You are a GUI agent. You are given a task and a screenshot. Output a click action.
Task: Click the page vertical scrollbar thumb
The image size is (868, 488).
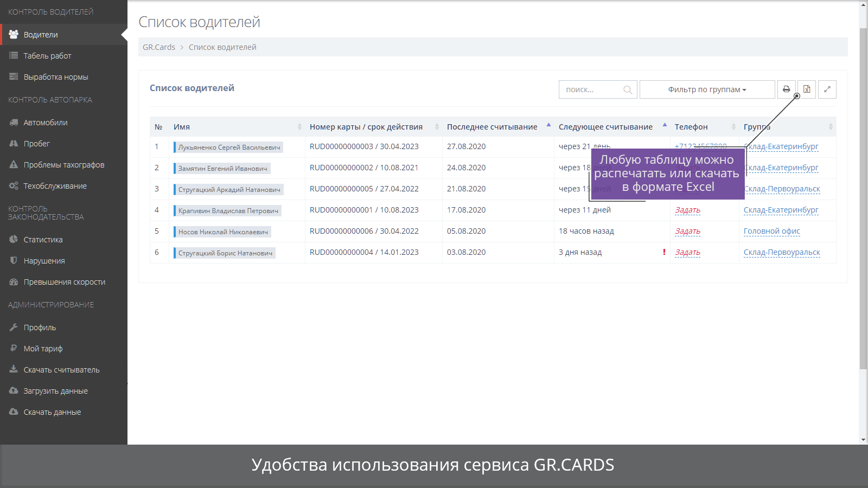click(x=863, y=199)
